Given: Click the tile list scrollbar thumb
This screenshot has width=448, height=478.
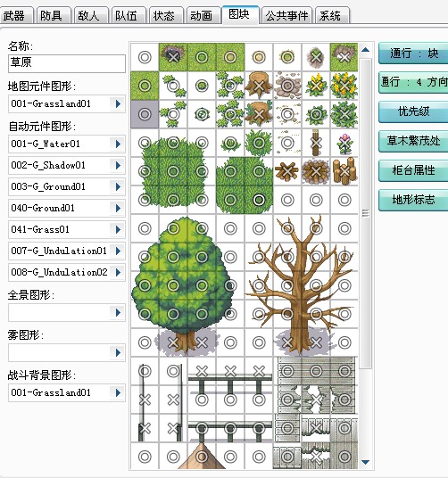Looking at the screenshot, I should (366, 213).
